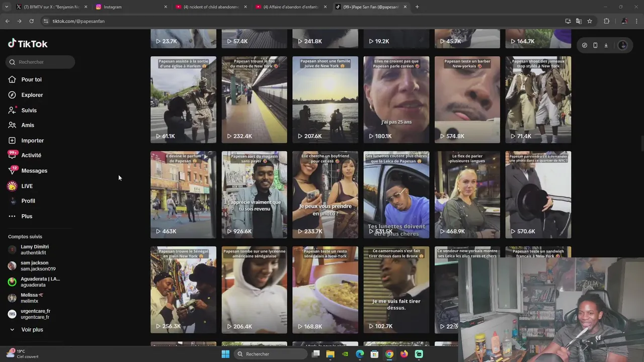
Task: Open the Explorer page
Action: 32,95
